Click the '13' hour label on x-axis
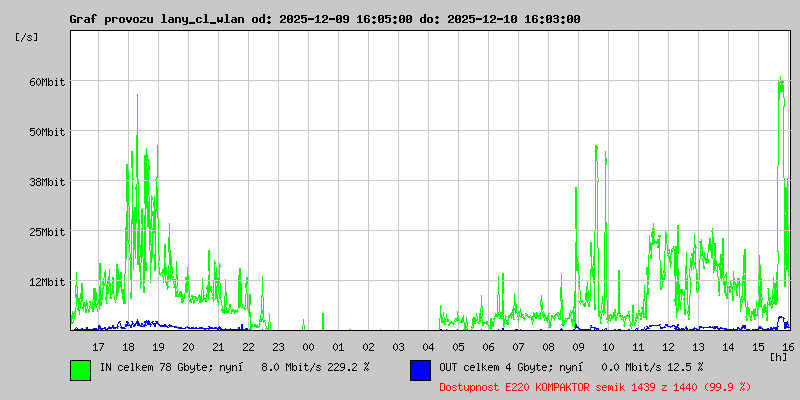The image size is (800, 400). [698, 347]
